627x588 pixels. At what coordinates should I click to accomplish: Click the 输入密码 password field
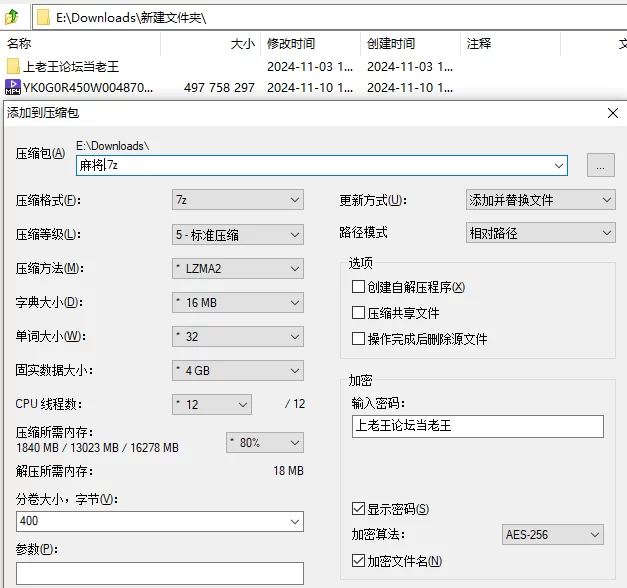[478, 426]
